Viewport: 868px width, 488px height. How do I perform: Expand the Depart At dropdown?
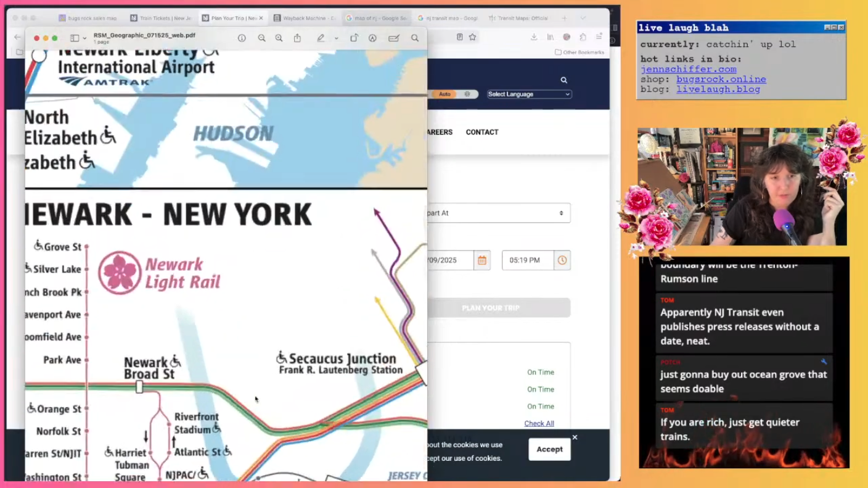point(497,213)
